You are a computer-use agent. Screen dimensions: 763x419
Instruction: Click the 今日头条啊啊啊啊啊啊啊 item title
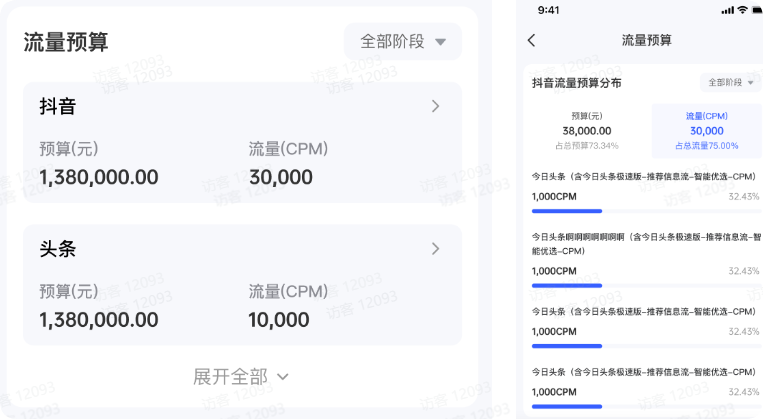coord(646,244)
